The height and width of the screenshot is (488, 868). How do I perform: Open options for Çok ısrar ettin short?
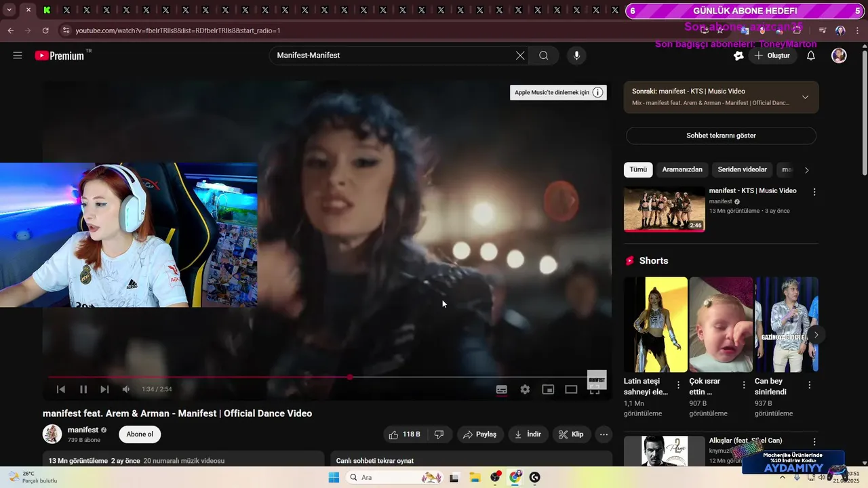coord(744,385)
